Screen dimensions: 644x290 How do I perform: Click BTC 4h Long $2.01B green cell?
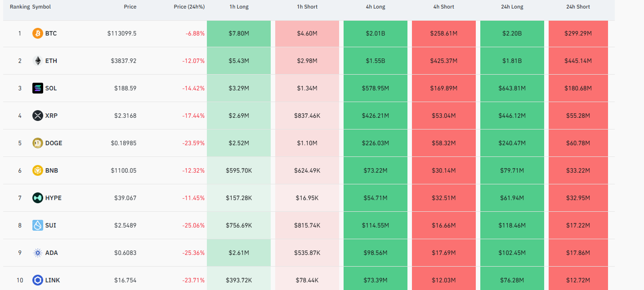375,33
